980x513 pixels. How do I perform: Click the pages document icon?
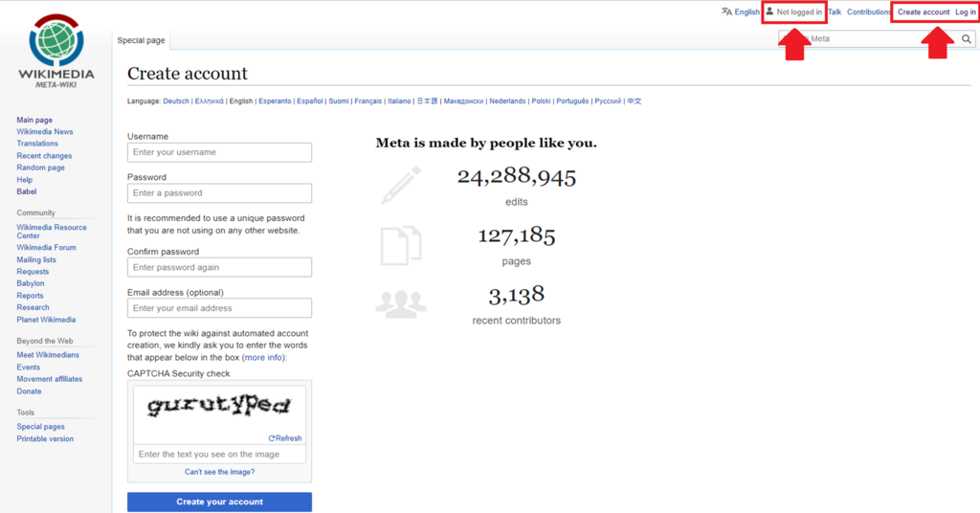401,246
